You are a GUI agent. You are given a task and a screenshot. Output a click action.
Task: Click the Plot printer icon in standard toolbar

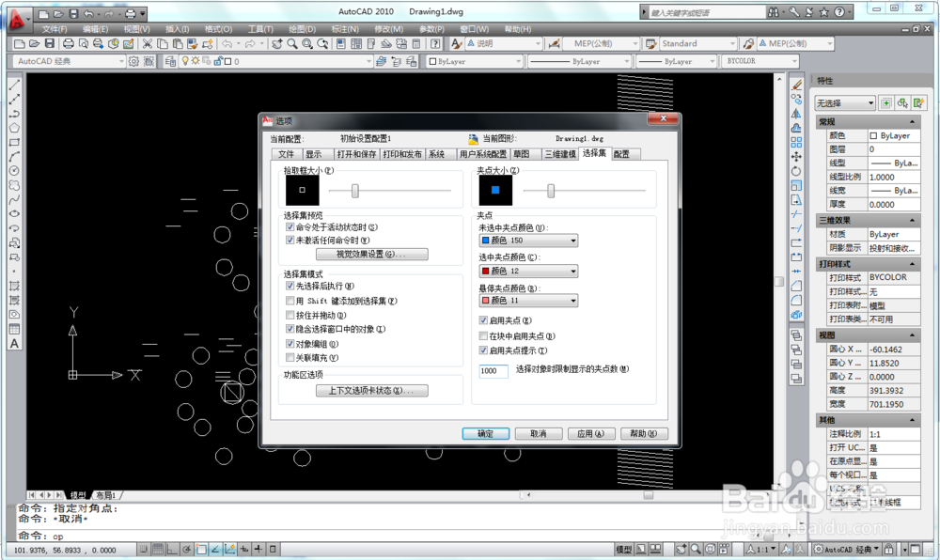point(69,44)
